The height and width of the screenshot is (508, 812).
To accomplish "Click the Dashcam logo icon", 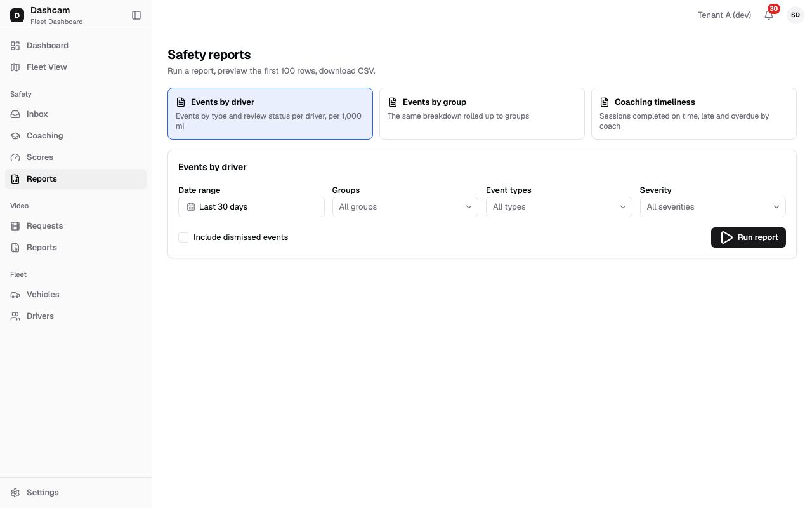I will 17,15.
